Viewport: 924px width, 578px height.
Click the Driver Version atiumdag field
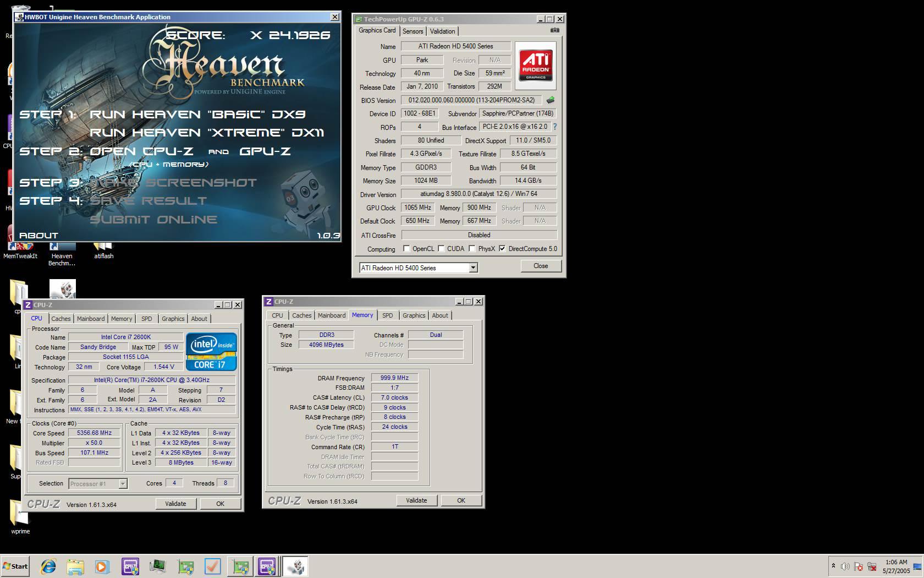click(479, 194)
